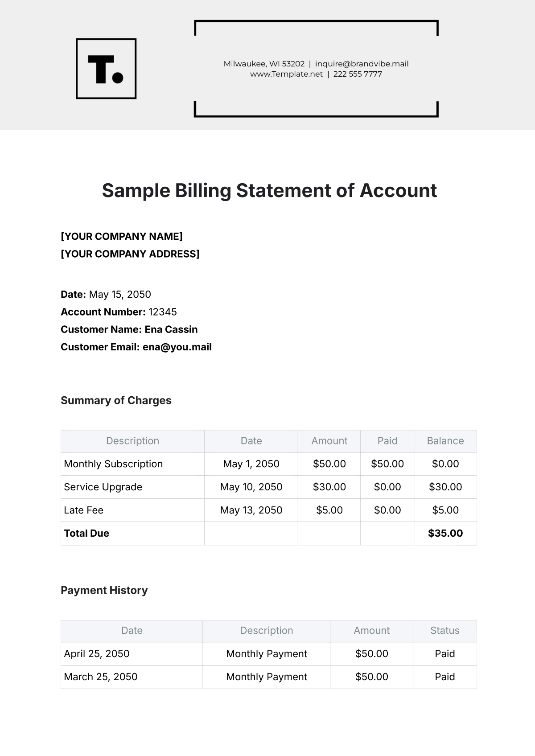
Task: Click the Paid status for April 25, 2050
Action: pyautogui.click(x=444, y=654)
